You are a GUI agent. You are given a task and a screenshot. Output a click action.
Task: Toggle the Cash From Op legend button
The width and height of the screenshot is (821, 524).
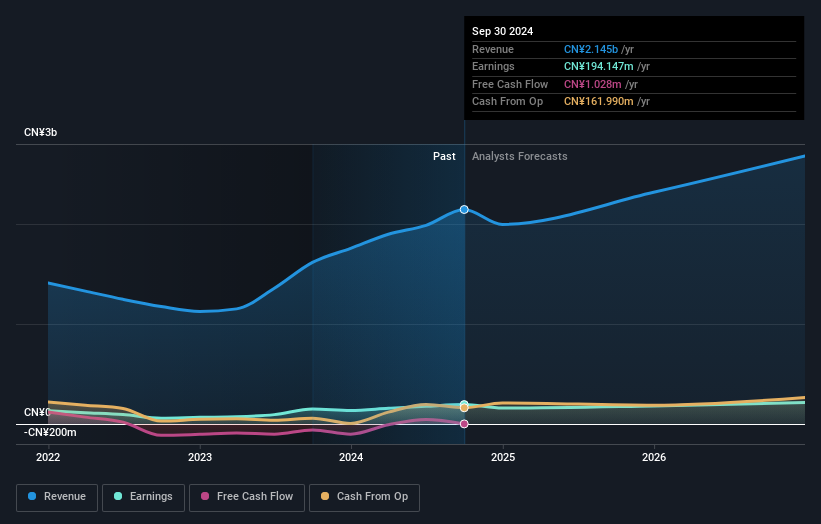pyautogui.click(x=364, y=497)
